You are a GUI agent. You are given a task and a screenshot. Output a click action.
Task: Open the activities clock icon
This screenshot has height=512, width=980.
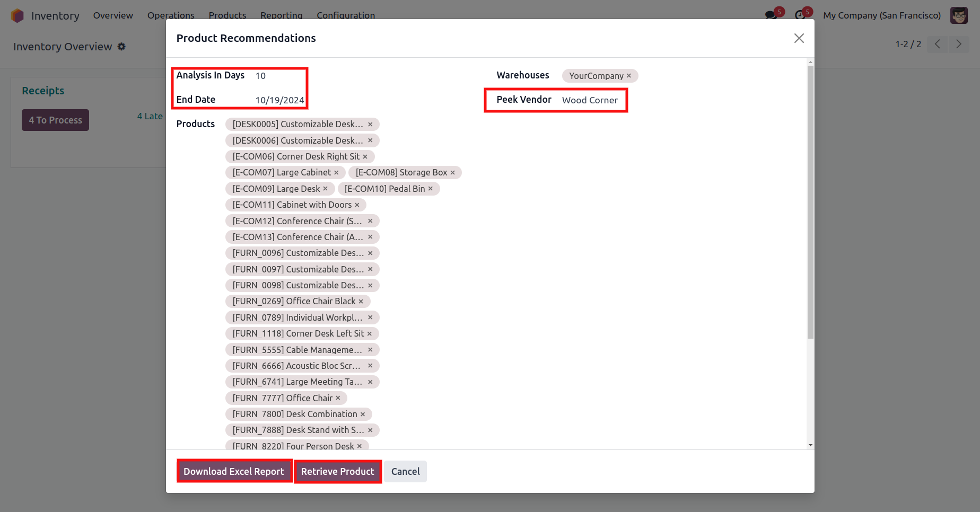pos(800,15)
